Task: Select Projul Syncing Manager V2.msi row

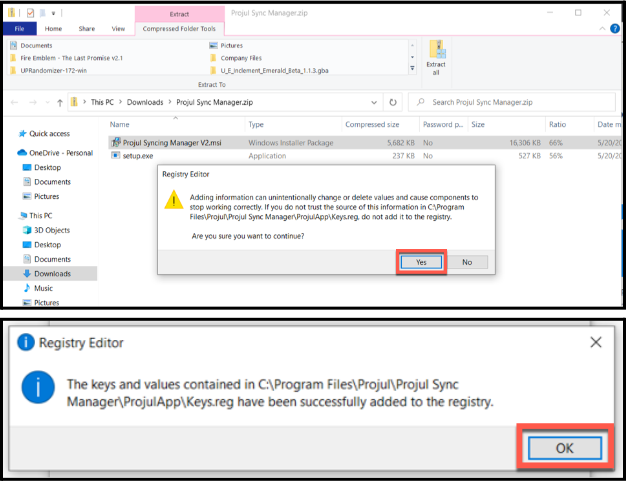Action: [364, 143]
